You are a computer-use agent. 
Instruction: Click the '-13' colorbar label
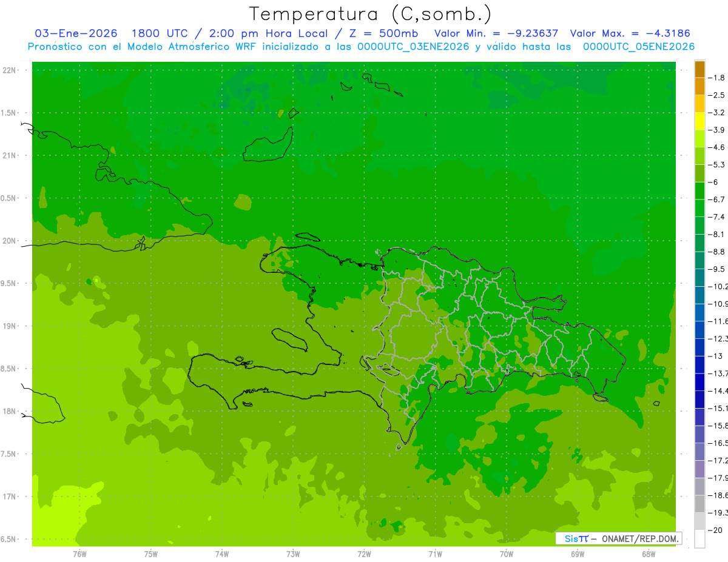pyautogui.click(x=715, y=356)
